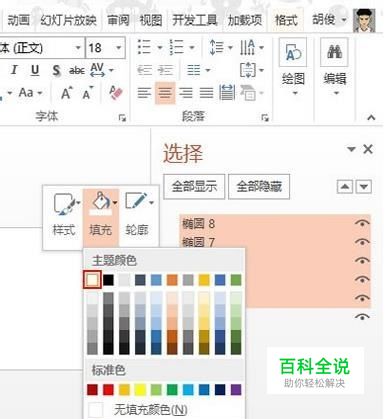
Task: Decrease list indent level
Action: click(x=144, y=70)
